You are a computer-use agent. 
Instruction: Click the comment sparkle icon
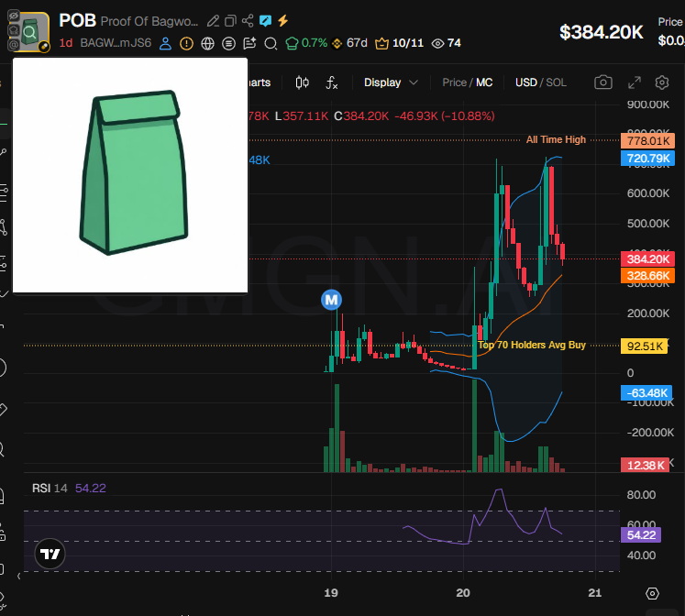click(249, 43)
